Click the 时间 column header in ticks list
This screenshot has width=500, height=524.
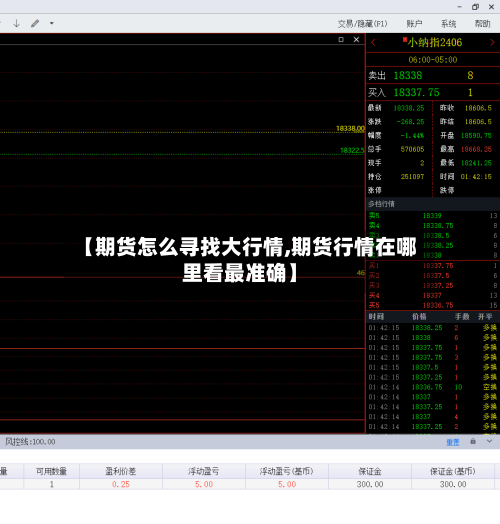click(x=376, y=317)
